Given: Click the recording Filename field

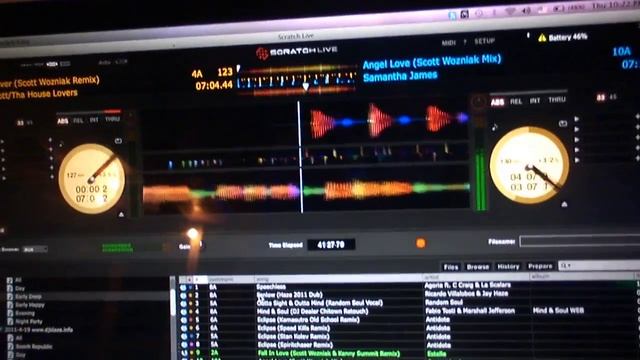Looking at the screenshot, I should pyautogui.click(x=580, y=241).
